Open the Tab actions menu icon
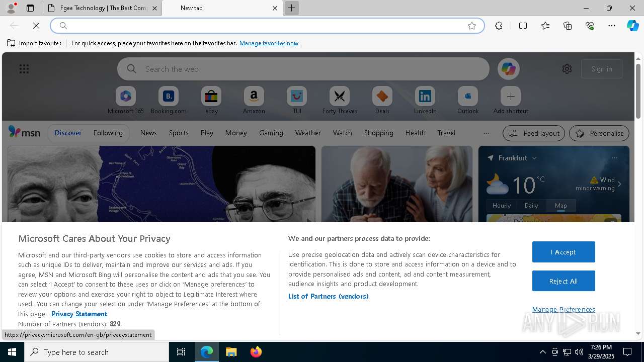The image size is (644, 362). point(30,8)
